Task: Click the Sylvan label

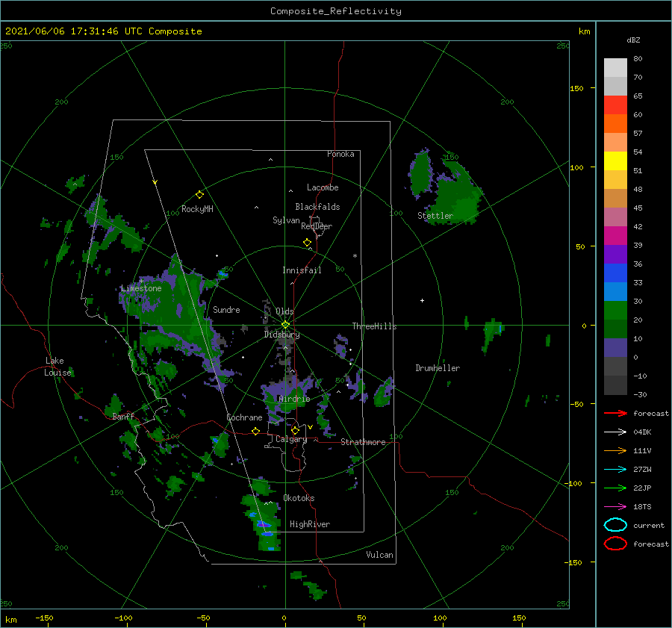Action: (286, 220)
